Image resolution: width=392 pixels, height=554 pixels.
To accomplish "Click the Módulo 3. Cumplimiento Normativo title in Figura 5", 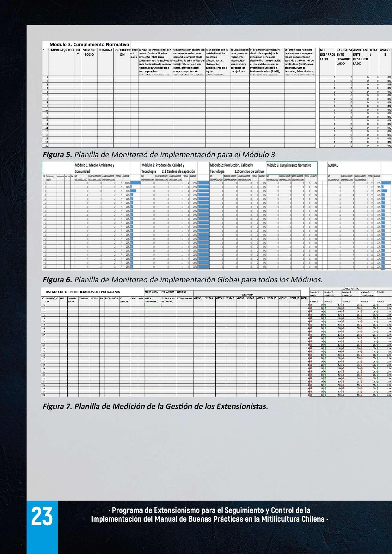I will pyautogui.click(x=89, y=45).
